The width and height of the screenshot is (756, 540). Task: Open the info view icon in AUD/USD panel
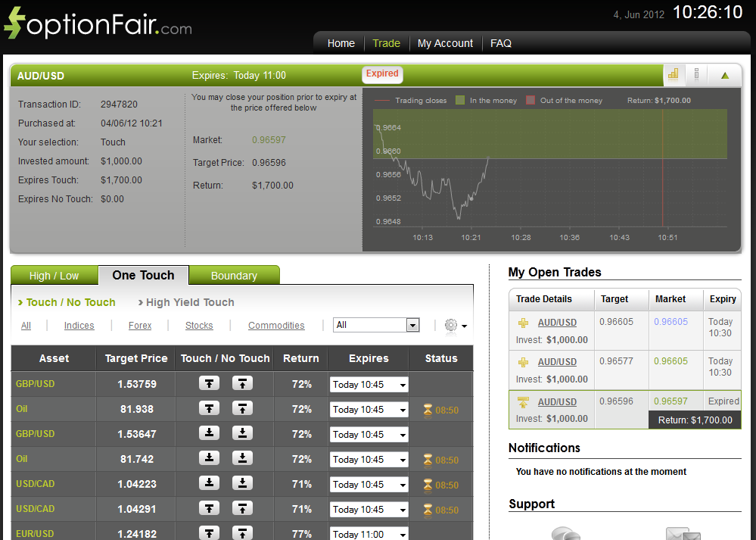click(x=696, y=74)
